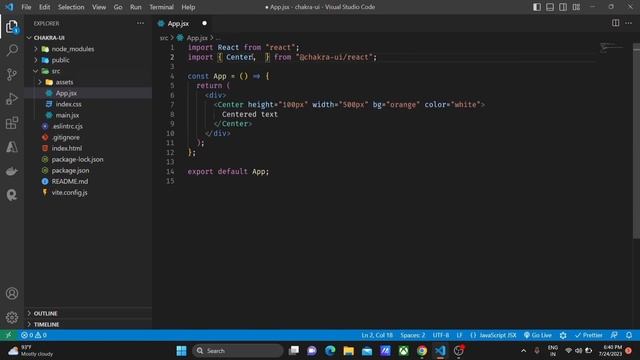Open the Terminal menu
This screenshot has height=360, width=640.
coord(161,7)
